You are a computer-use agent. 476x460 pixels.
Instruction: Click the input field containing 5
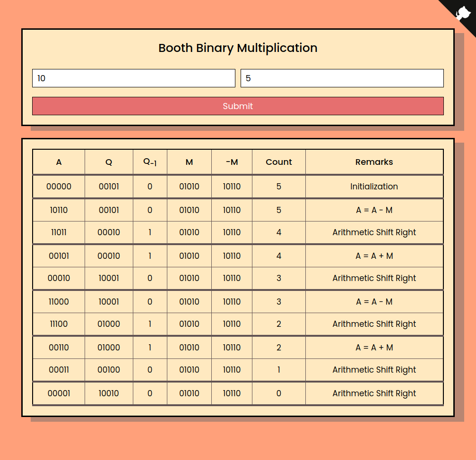point(342,78)
